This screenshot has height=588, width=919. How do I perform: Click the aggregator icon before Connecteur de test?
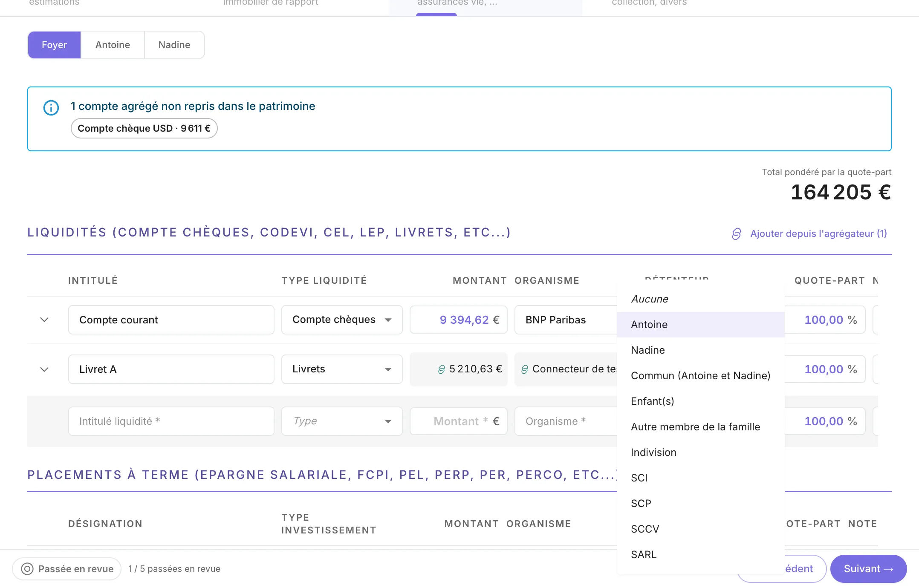point(525,369)
